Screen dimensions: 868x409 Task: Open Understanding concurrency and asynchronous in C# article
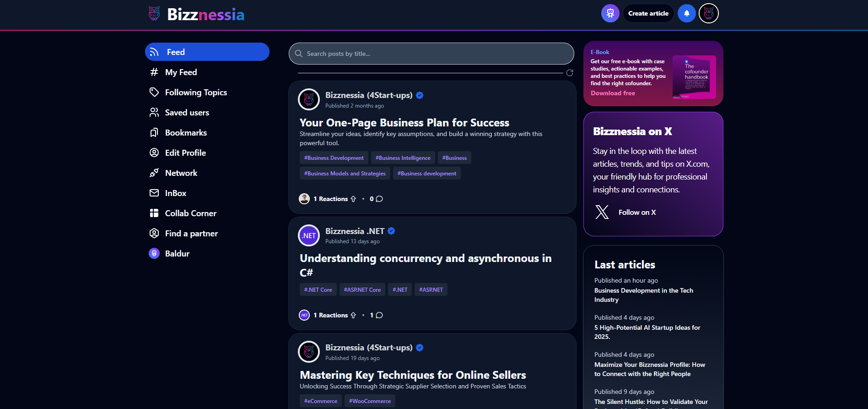pyautogui.click(x=426, y=265)
